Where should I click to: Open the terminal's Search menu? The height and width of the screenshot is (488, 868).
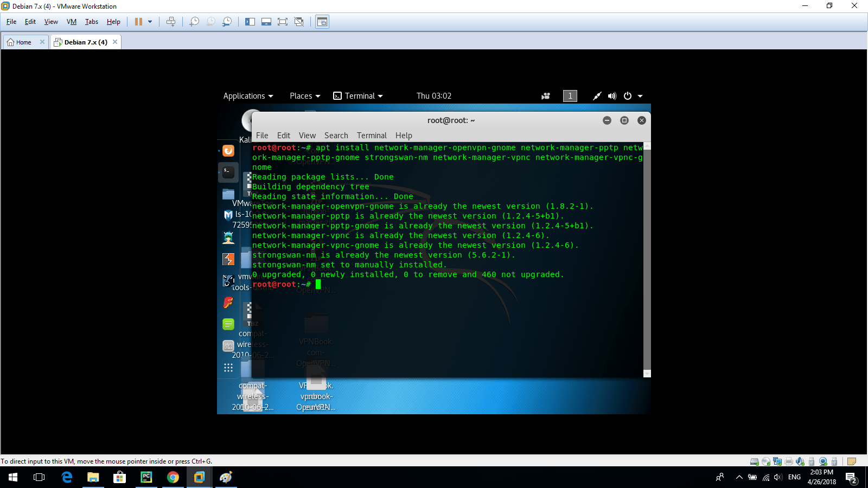tap(336, 136)
